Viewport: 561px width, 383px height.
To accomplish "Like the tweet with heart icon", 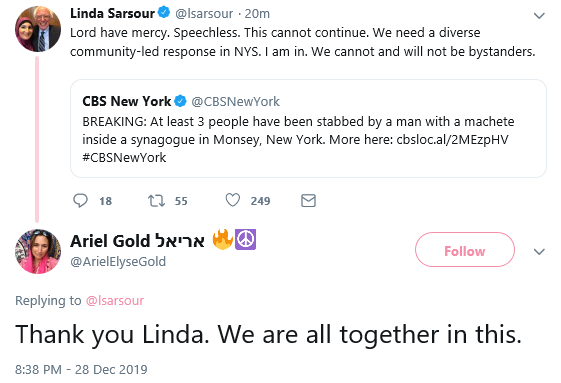I will [x=233, y=200].
